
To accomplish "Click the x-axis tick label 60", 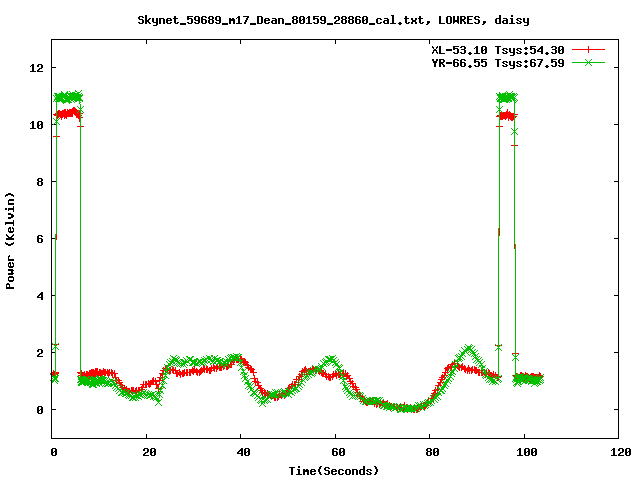I will 338,452.
